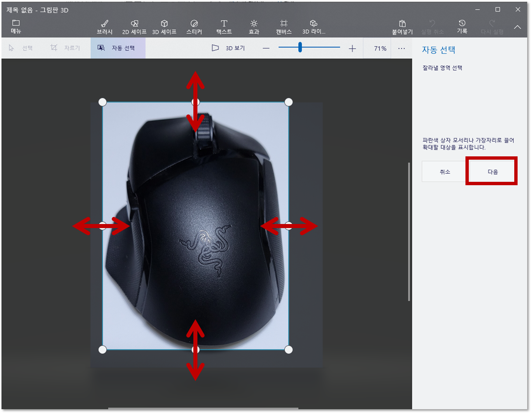The image size is (532, 414).
Task: Open the 3D 라이브러리
Action: pyautogui.click(x=314, y=27)
